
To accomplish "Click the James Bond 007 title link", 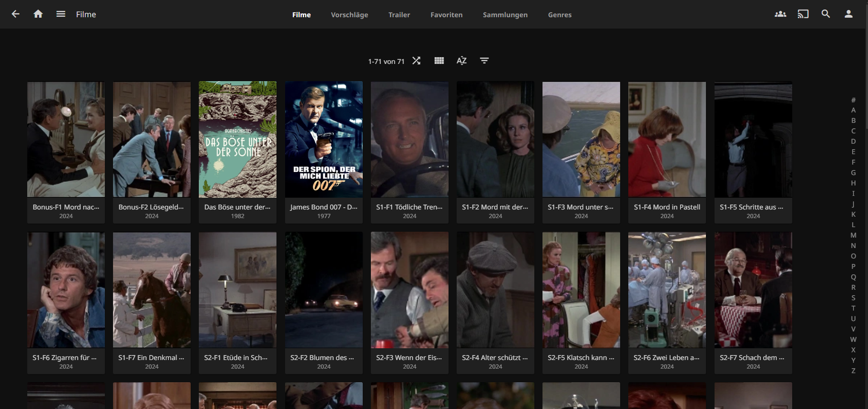I will [323, 207].
